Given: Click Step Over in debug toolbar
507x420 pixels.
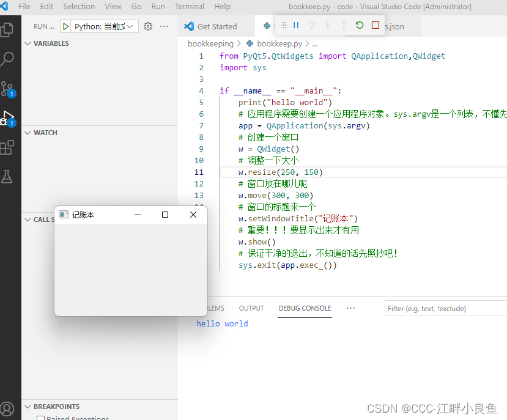Looking at the screenshot, I should tap(312, 25).
